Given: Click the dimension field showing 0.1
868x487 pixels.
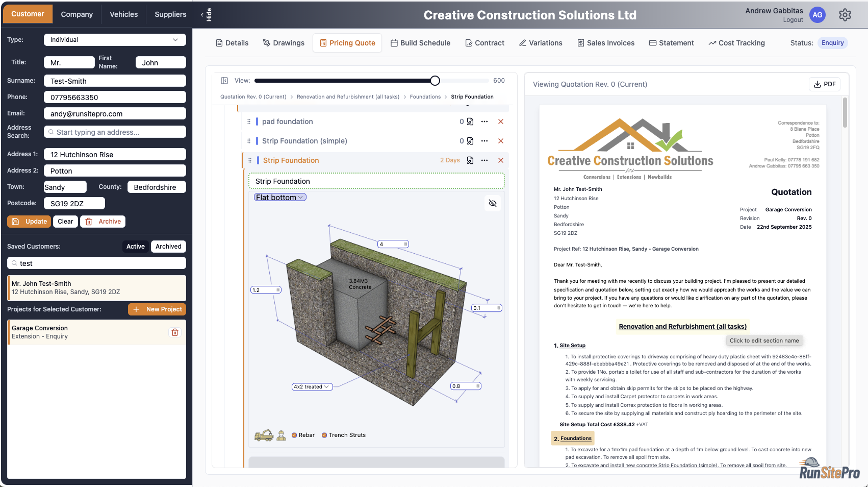Looking at the screenshot, I should point(487,308).
